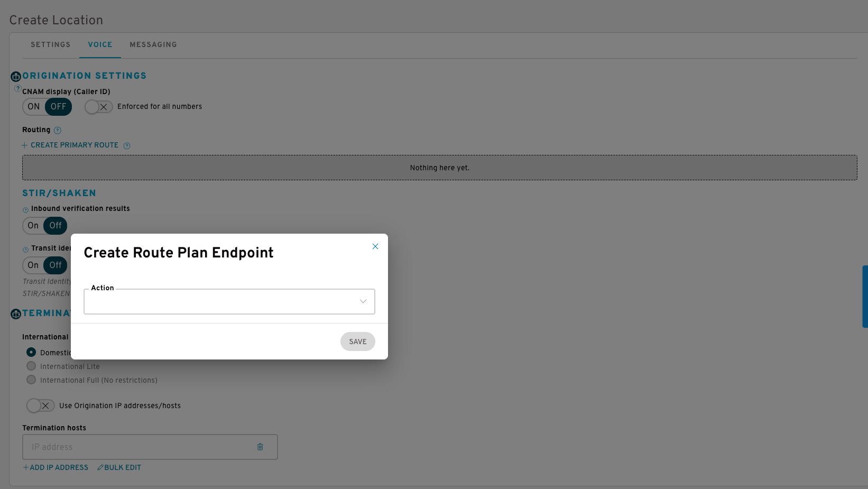This screenshot has width=868, height=489.
Task: Select International Full (No restrictions) option
Action: pos(31,380)
